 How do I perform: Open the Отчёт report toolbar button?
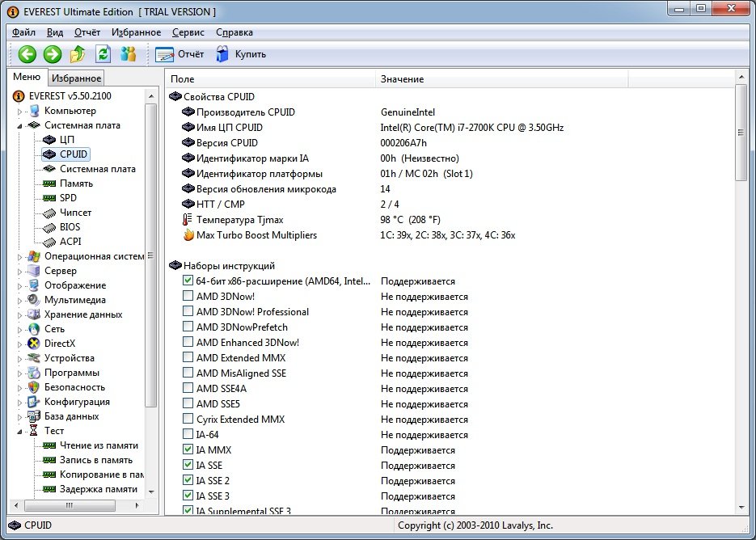pos(179,54)
